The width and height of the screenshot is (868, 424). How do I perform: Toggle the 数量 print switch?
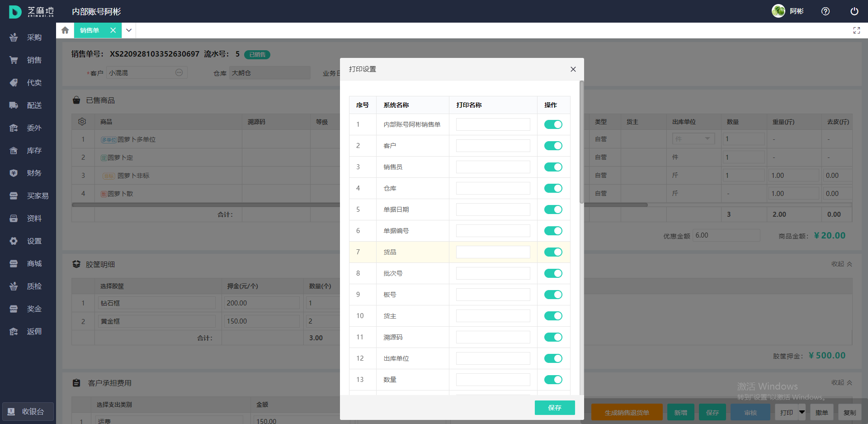click(x=553, y=380)
